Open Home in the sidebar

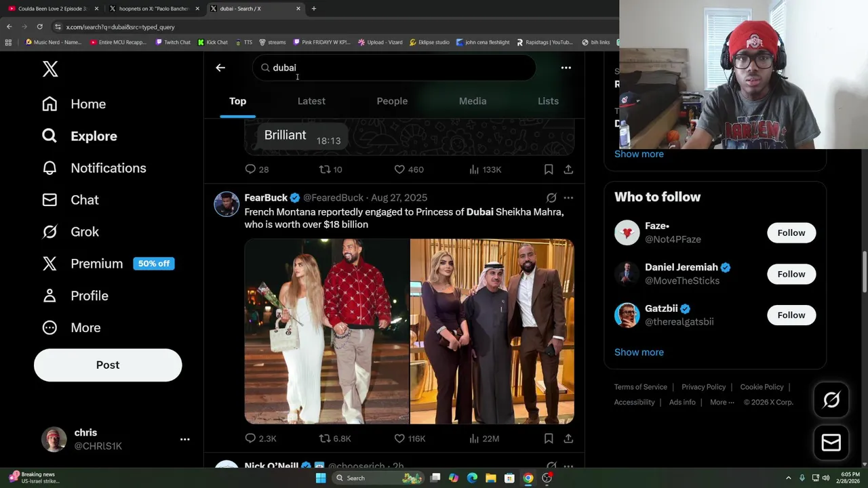tap(74, 104)
